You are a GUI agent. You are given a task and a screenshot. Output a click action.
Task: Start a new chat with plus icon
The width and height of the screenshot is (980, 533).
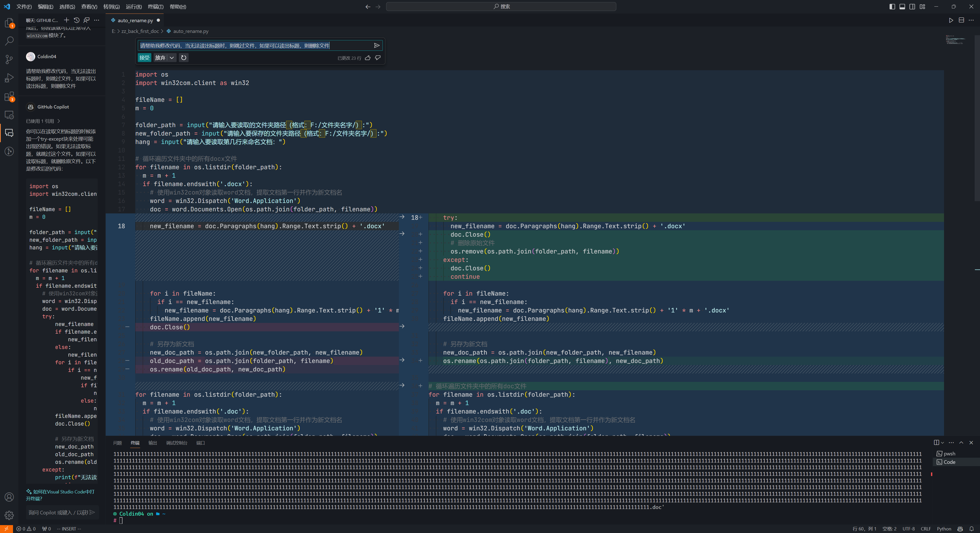(x=67, y=20)
